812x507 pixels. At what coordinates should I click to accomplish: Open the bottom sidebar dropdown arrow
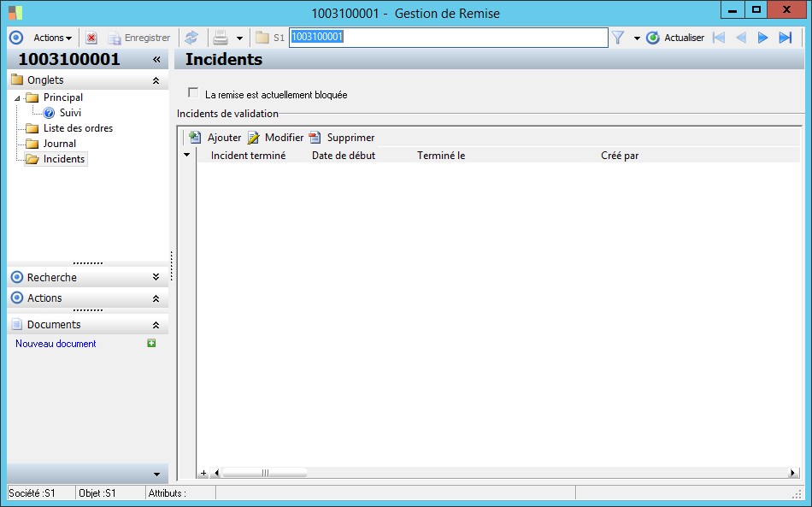pos(157,474)
